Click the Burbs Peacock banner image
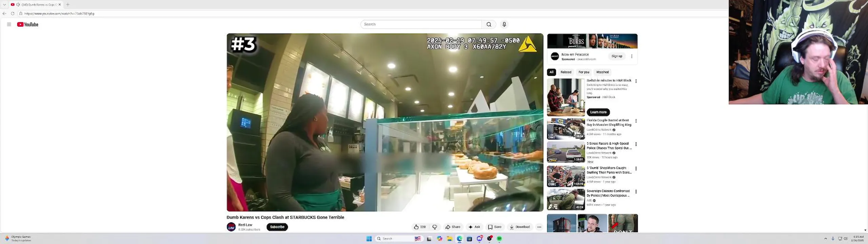868x244 pixels. (592, 41)
